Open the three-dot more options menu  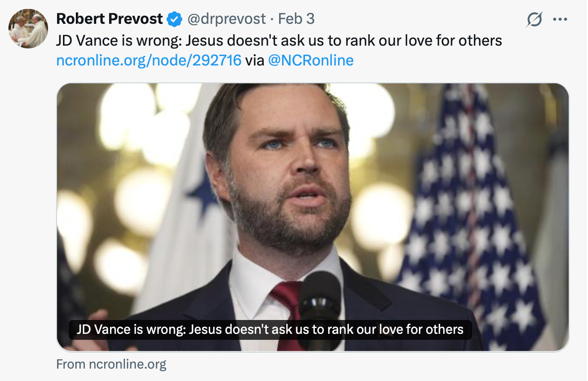coord(560,19)
